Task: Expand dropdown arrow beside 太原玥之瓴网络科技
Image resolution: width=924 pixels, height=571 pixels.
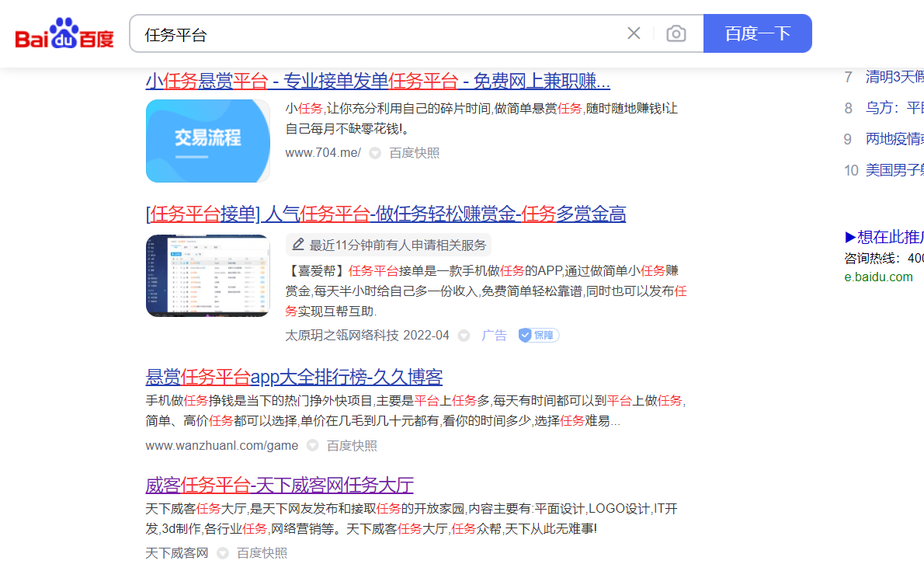Action: (464, 336)
